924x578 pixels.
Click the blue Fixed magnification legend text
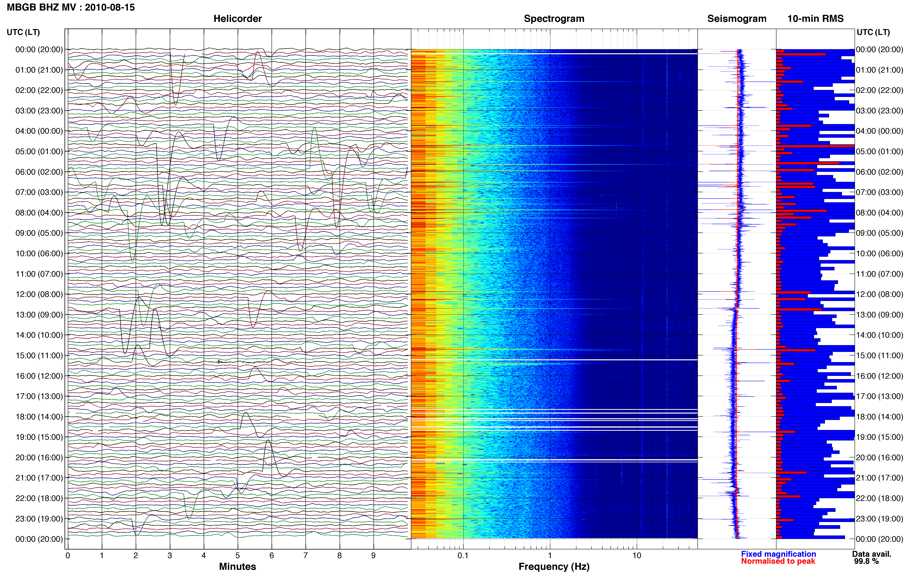click(778, 554)
